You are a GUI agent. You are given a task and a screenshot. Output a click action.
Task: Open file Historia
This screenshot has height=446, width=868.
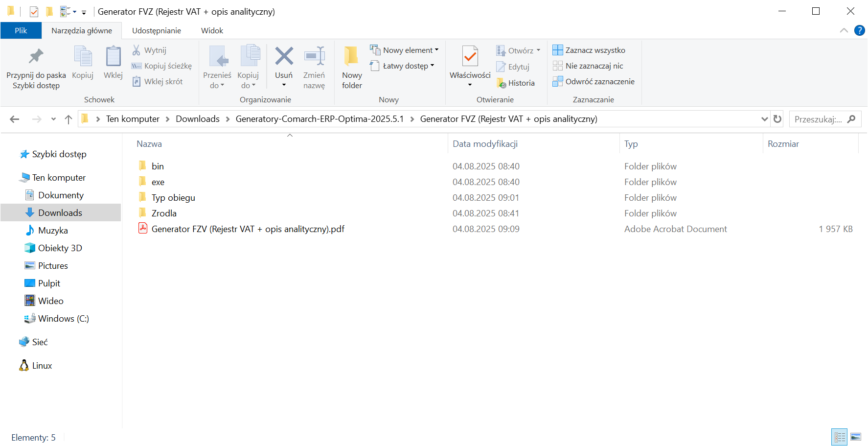(516, 83)
